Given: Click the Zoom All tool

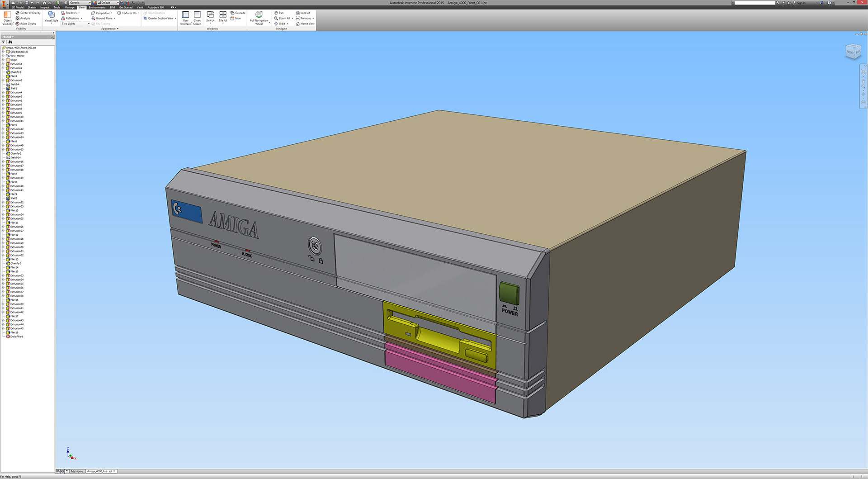Looking at the screenshot, I should click(283, 18).
